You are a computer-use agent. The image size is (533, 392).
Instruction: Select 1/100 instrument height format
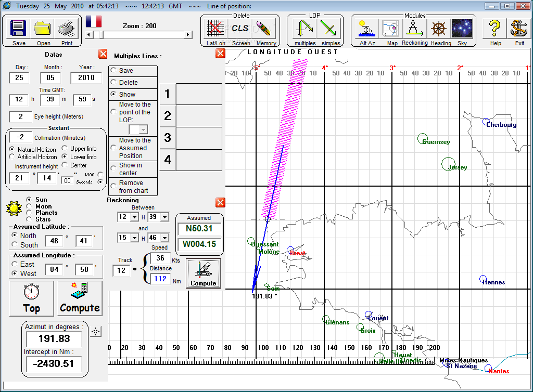coord(100,174)
